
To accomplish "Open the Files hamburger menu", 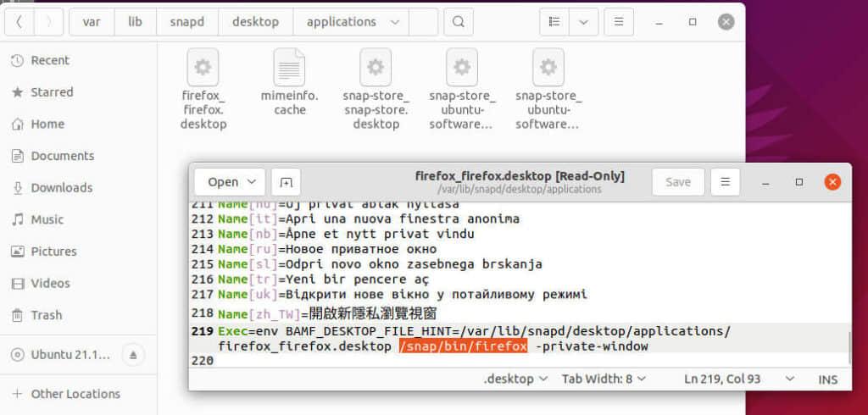I will (619, 21).
